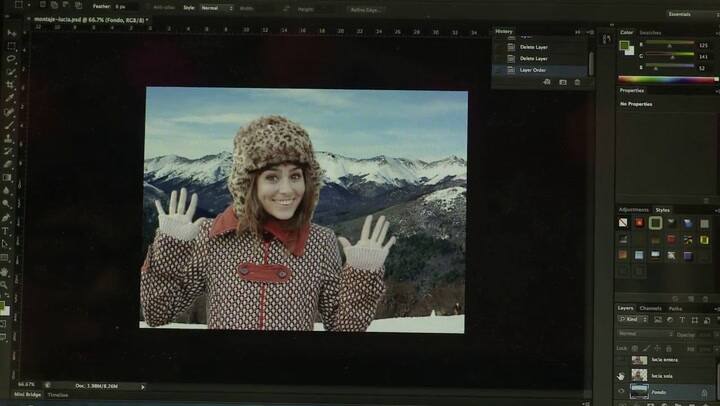Select the Rectangle shape tool
This screenshot has height=406, width=720.
click(x=5, y=258)
